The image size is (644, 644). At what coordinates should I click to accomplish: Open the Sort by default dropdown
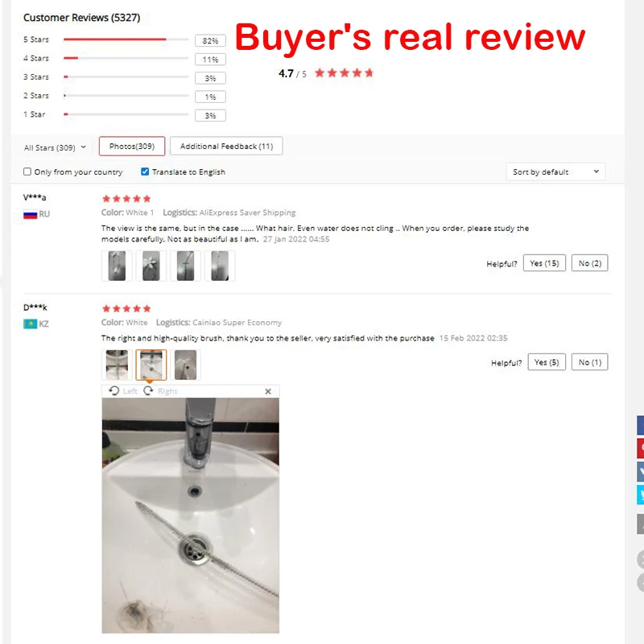tap(555, 171)
